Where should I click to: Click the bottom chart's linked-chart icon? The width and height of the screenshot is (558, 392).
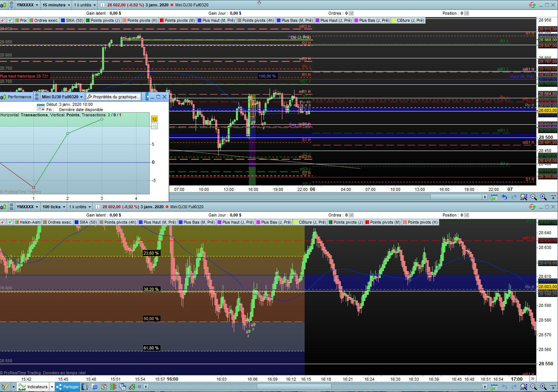pyautogui.click(x=11, y=207)
